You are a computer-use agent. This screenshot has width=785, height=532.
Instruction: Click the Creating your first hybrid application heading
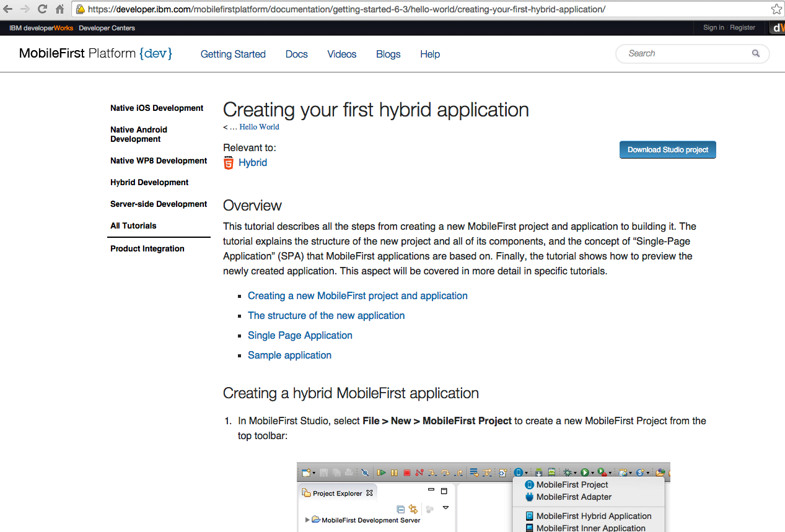click(376, 110)
